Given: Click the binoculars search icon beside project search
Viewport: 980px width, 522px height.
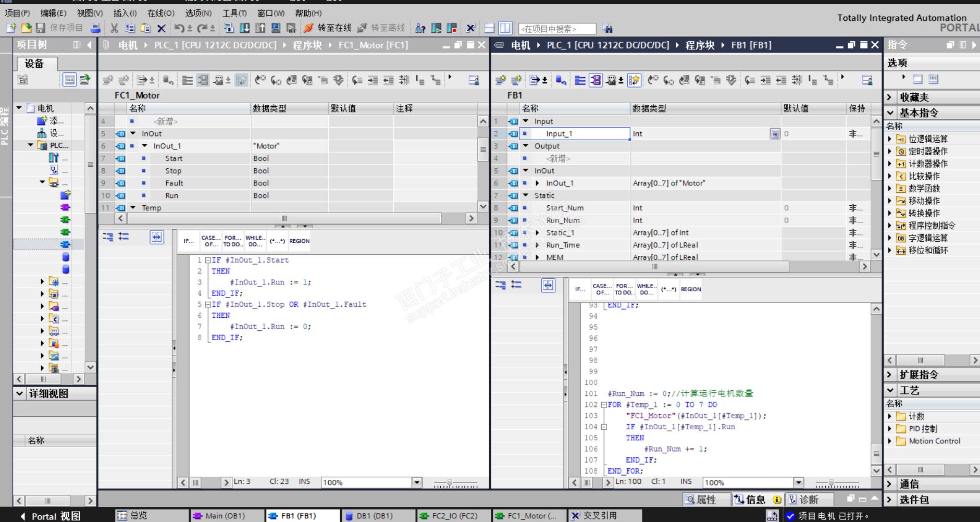Looking at the screenshot, I should (x=607, y=29).
